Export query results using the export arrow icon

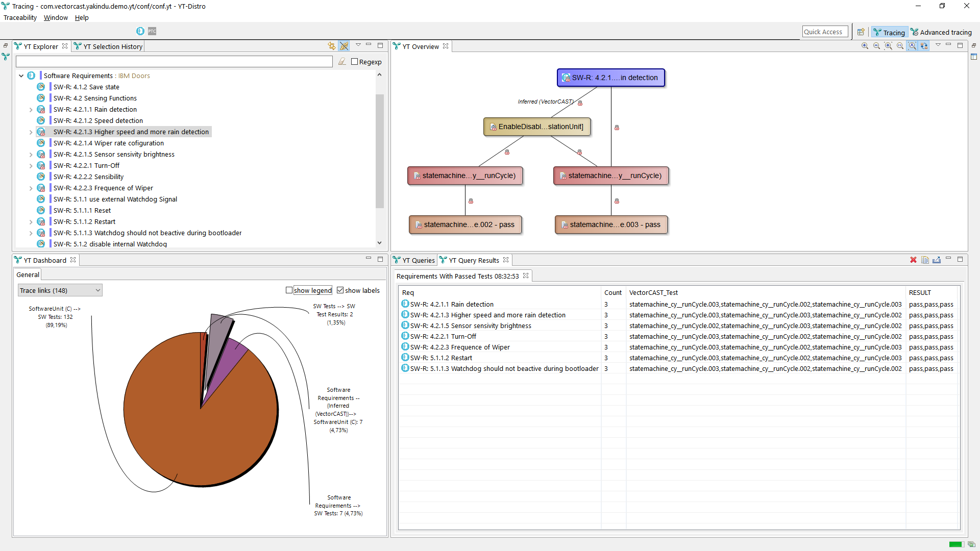[937, 260]
